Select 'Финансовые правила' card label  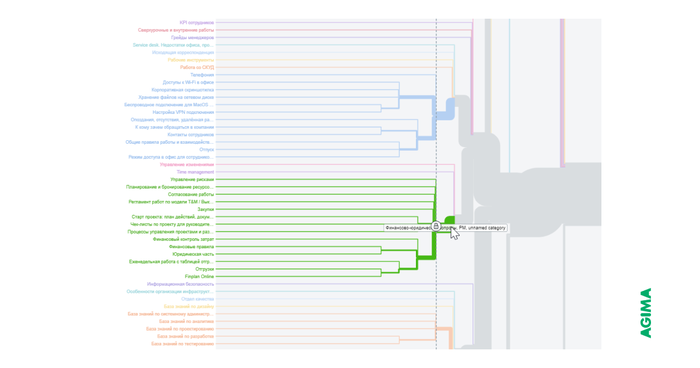click(x=192, y=247)
